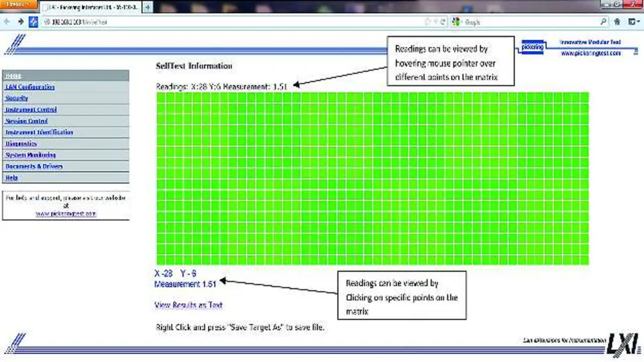Open Documents & Drivers page

[34, 167]
